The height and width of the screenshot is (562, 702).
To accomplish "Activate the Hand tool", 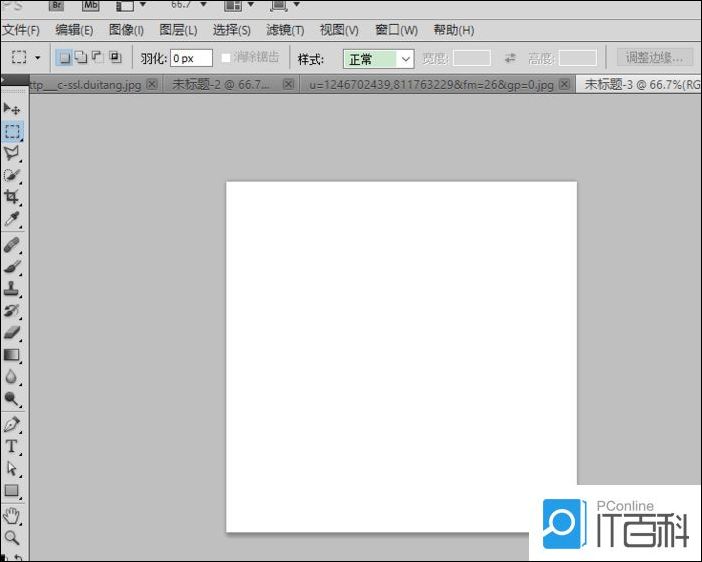I will tap(12, 515).
